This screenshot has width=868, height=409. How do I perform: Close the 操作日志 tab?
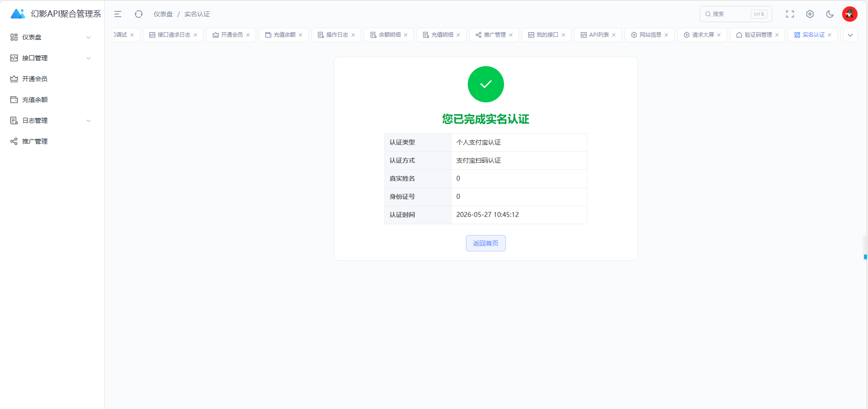coord(353,35)
